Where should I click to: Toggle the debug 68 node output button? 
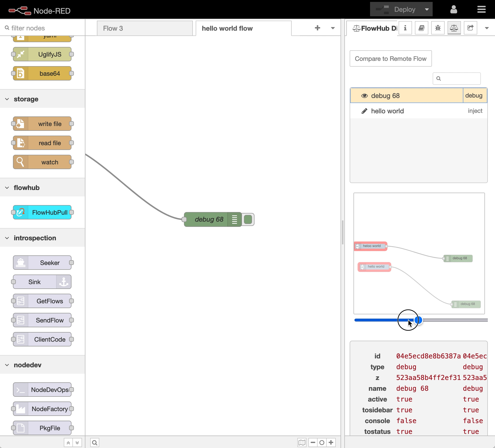pos(248,219)
